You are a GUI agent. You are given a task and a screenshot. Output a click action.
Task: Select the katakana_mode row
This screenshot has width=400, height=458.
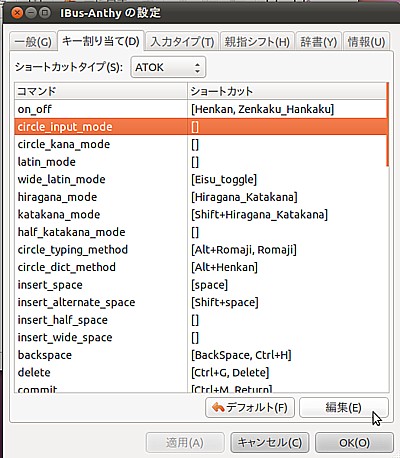[200, 214]
